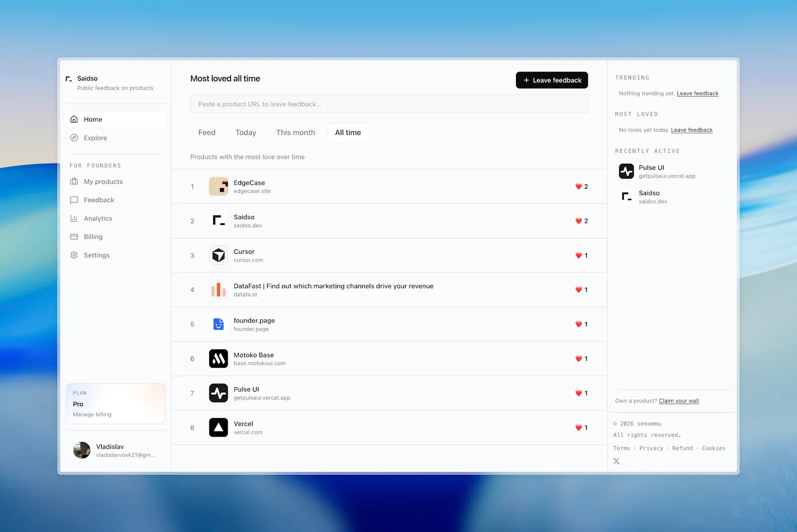Viewport: 797px width, 532px height.
Task: Open the Feedback page in the sidebar
Action: coord(116,200)
